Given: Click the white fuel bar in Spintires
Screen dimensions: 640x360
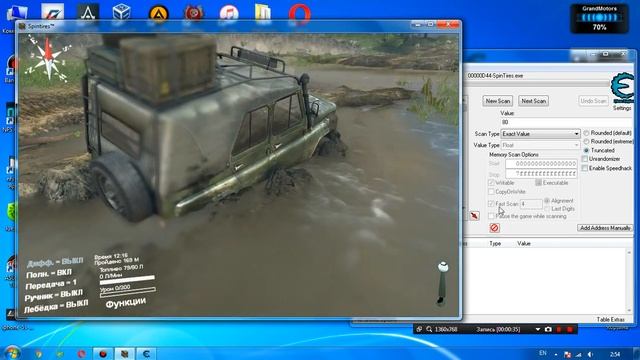Looking at the screenshot, I should [x=127, y=280].
